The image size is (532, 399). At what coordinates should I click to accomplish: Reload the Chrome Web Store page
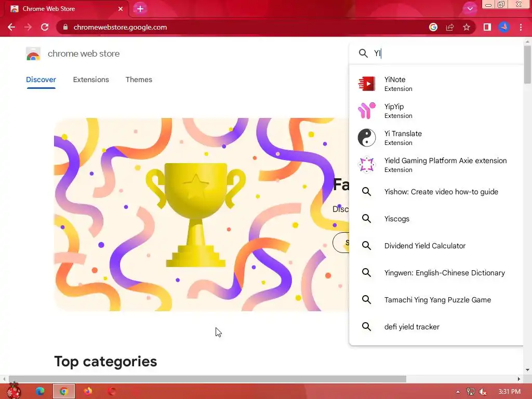(45, 27)
